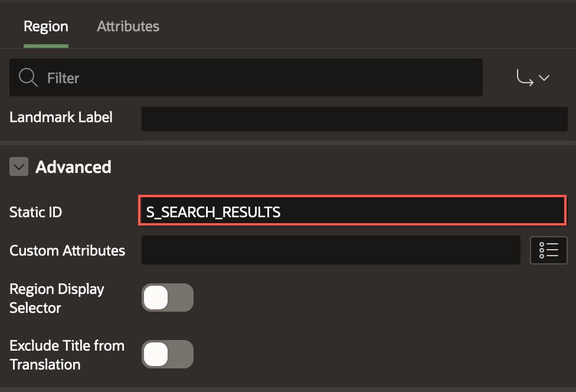Screen dimensions: 576x392
Task: Open the Custom Attributes list picker icon
Action: point(548,250)
